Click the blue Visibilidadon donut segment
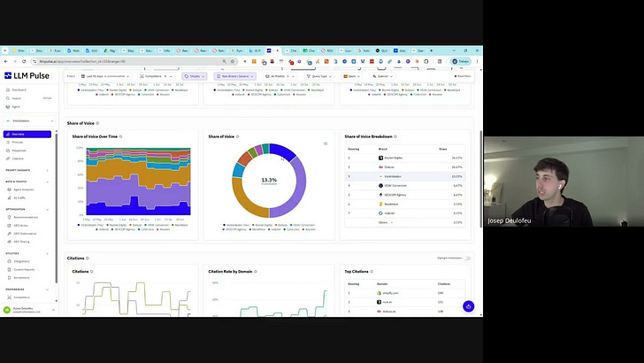The width and height of the screenshot is (644, 363). [283, 151]
